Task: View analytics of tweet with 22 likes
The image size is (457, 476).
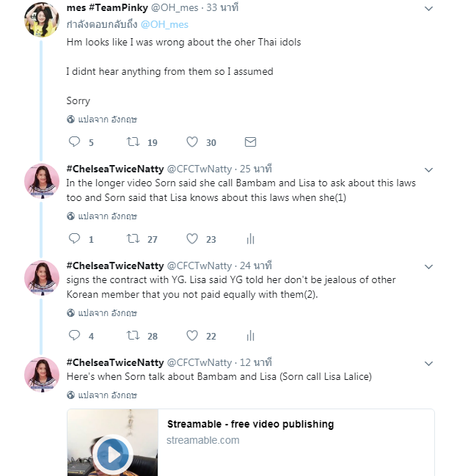Action: coord(250,335)
